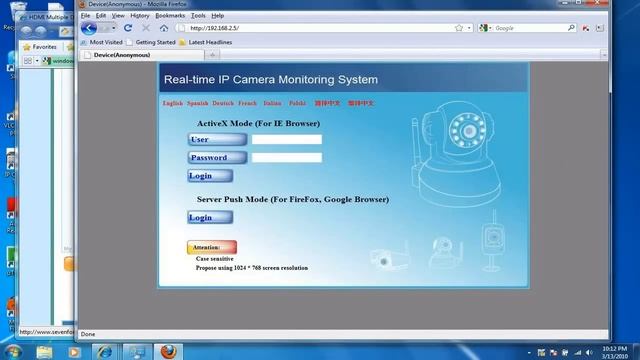Open Latest Headlines feed folder
Image resolution: width=640 pixels, height=360 pixels.
(205, 42)
